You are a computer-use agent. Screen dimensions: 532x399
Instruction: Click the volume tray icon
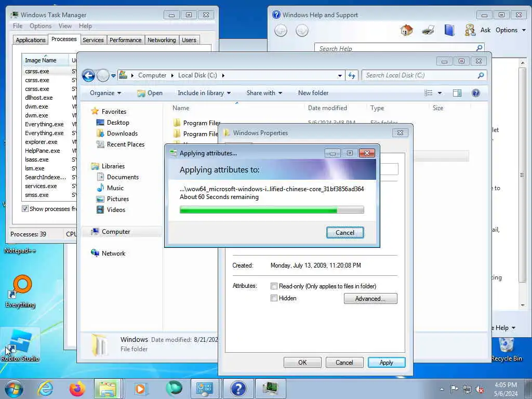[480, 390]
